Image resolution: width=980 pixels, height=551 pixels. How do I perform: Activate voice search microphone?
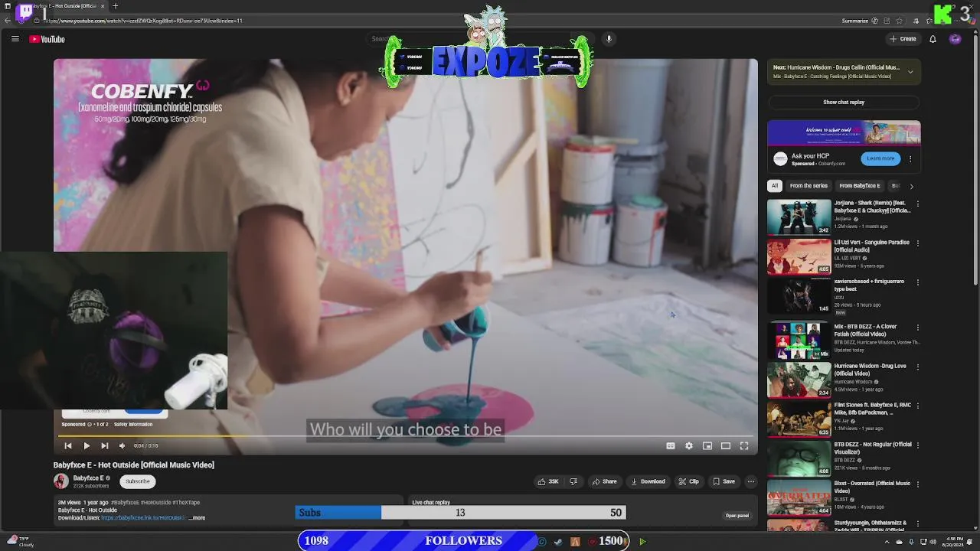coord(609,39)
